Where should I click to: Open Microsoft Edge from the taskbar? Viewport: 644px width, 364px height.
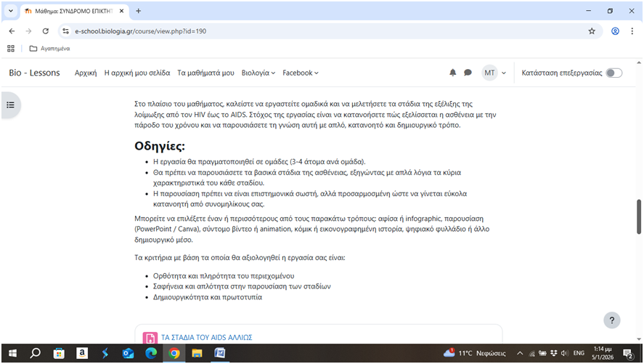(x=151, y=353)
